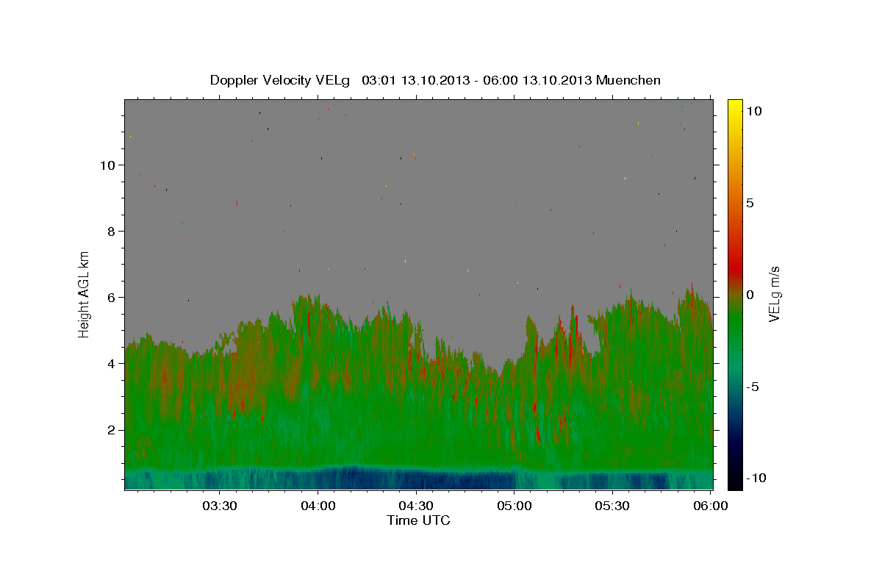Click the height tick label 8
The image size is (882, 588).
[113, 231]
